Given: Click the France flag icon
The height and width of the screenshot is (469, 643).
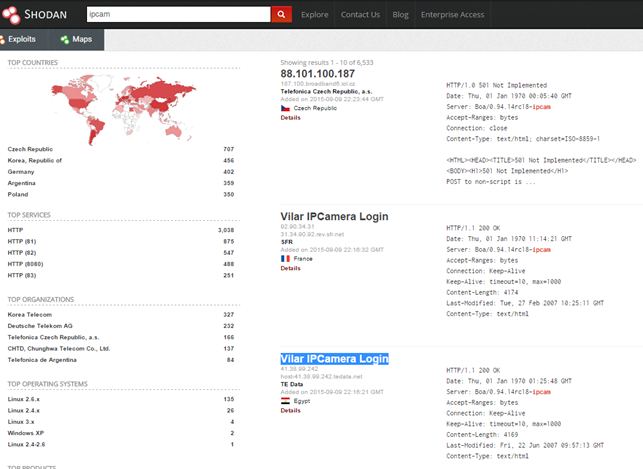Looking at the screenshot, I should [286, 259].
